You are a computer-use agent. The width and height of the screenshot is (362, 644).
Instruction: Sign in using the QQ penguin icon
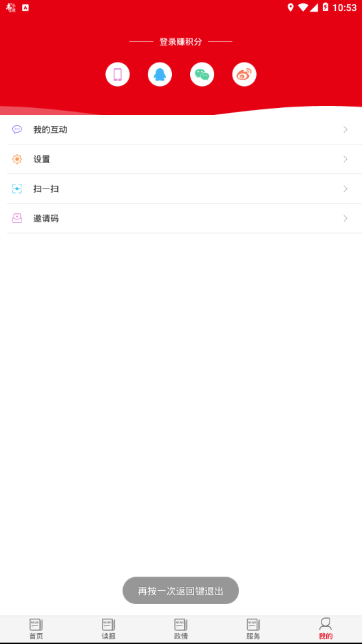[x=160, y=74]
